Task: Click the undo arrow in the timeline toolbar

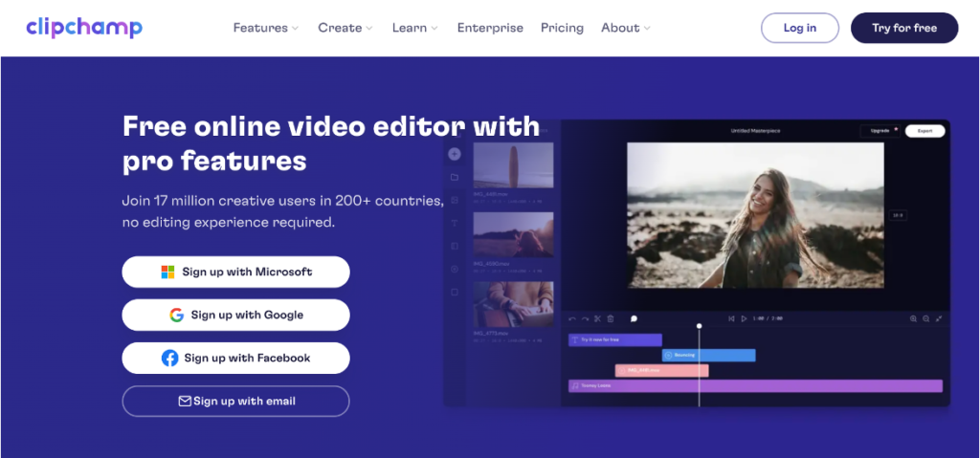Action: (x=572, y=318)
